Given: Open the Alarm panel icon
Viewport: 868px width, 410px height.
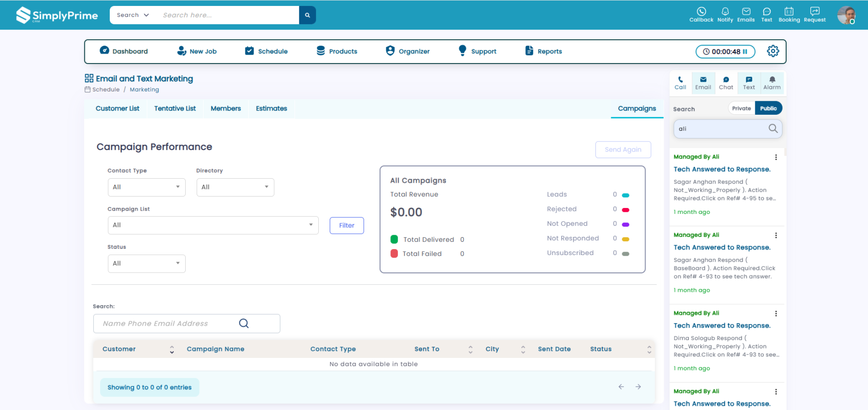Looking at the screenshot, I should 772,83.
